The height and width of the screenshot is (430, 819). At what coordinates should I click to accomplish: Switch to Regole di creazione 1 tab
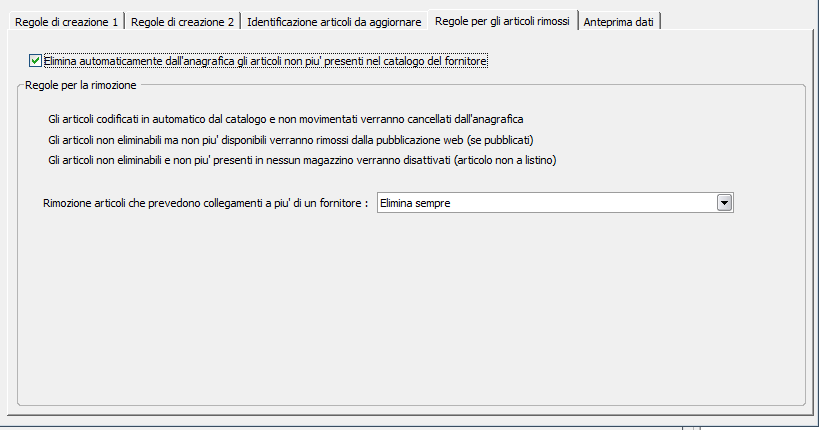(x=66, y=21)
